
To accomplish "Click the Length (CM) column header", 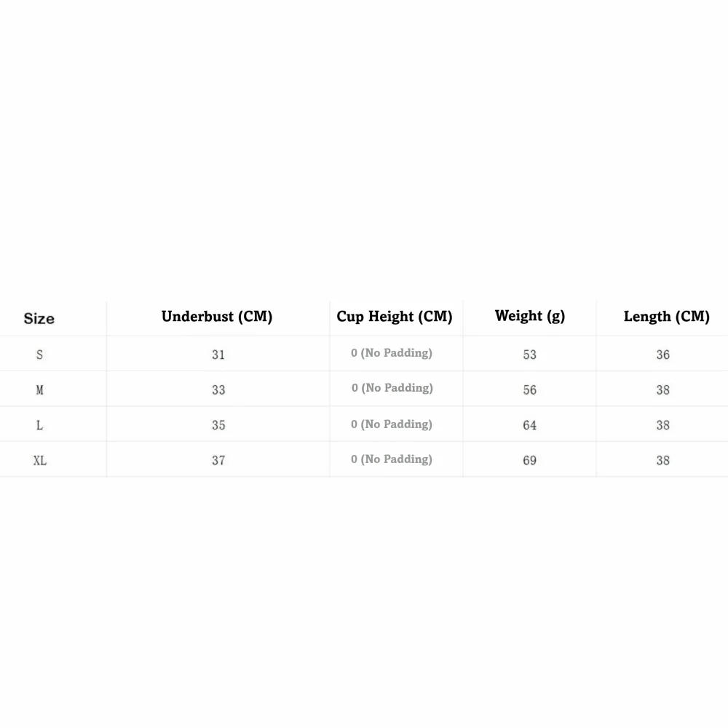I will (x=666, y=317).
